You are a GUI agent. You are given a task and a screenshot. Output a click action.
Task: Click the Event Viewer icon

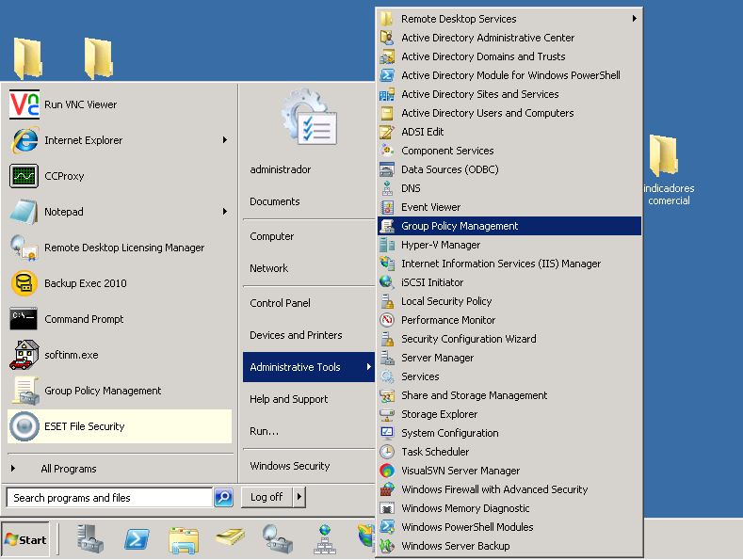(x=387, y=207)
